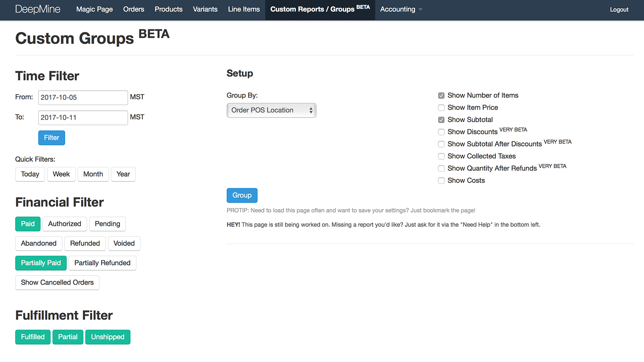Click the Group button

tap(242, 195)
